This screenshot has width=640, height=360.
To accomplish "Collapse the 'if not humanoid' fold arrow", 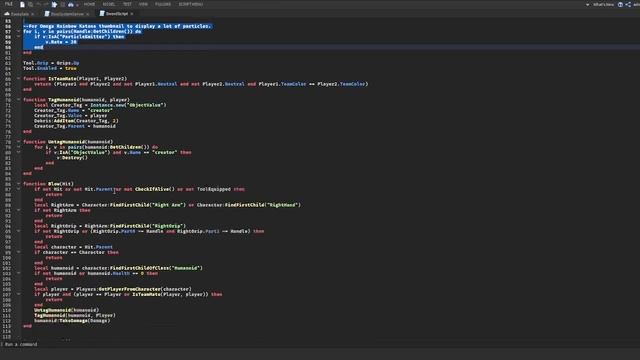I will 18,273.
